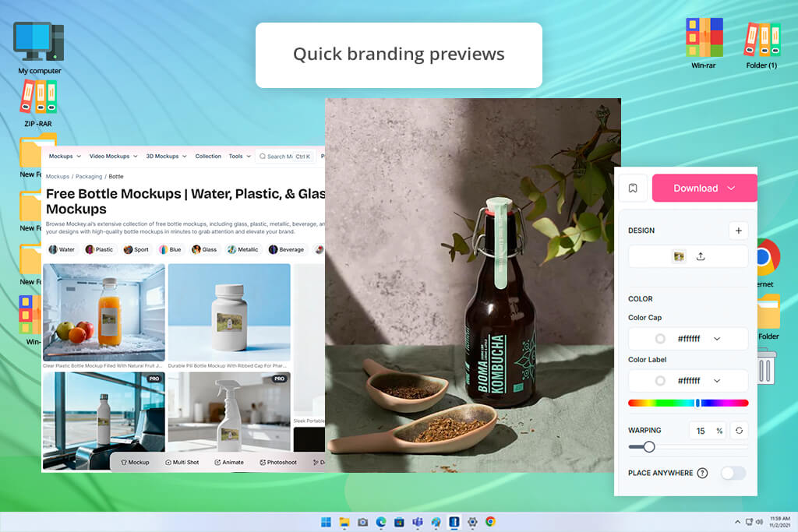The width and height of the screenshot is (798, 532).
Task: Open the Win-rar desktop icon at top right
Action: 704,44
